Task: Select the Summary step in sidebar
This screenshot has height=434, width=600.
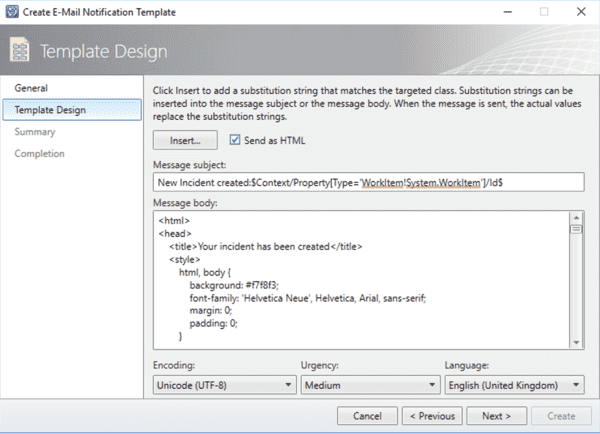Action: [35, 131]
